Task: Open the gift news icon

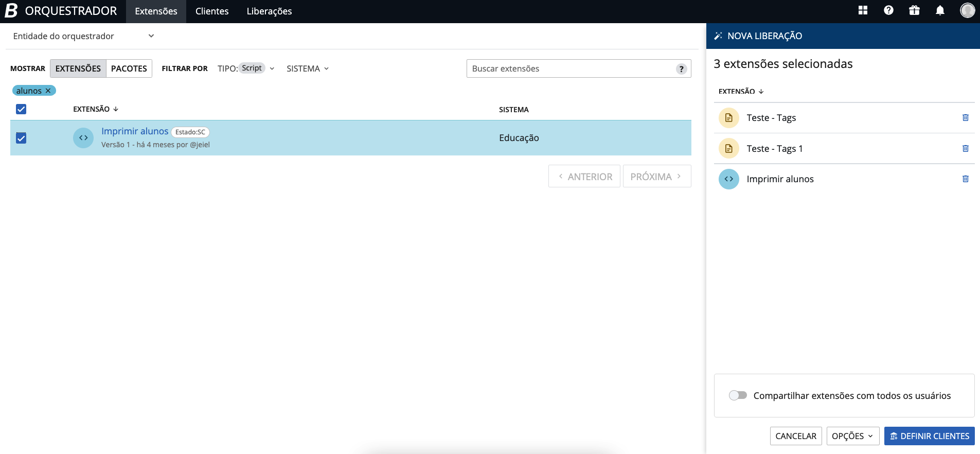Action: point(914,10)
